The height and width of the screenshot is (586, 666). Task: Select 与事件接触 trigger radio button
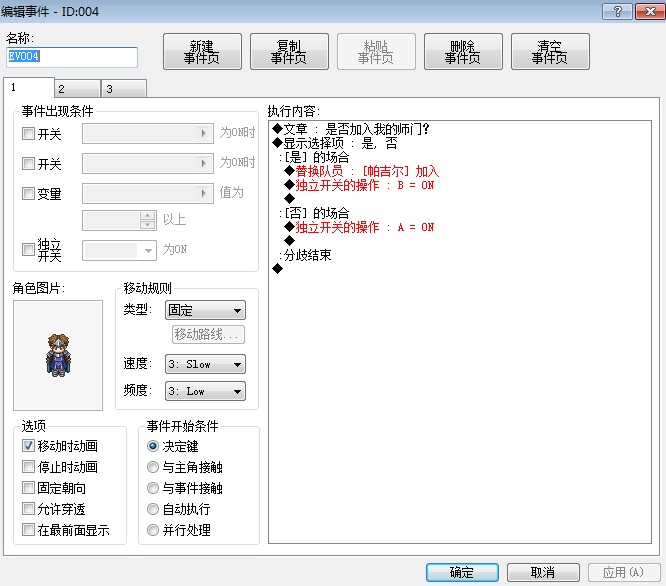(x=153, y=488)
